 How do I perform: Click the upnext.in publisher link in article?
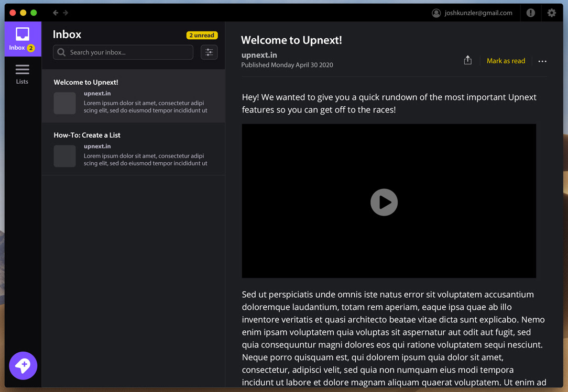point(259,55)
